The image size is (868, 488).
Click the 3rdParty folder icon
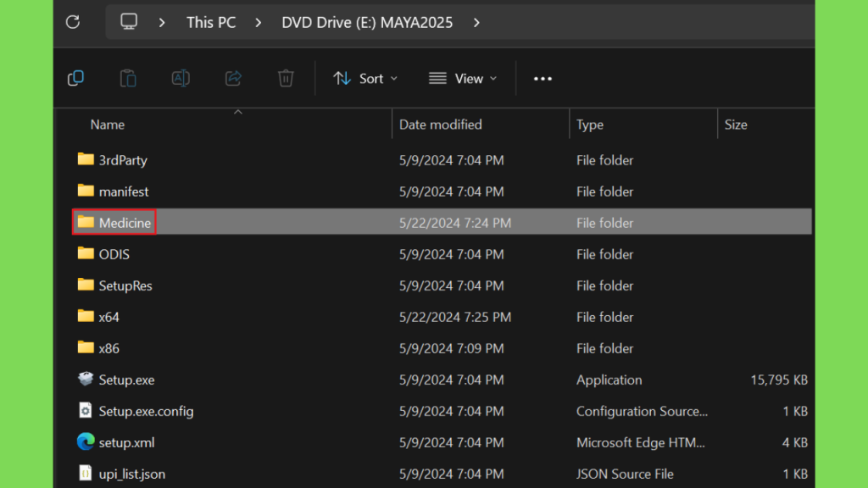86,159
